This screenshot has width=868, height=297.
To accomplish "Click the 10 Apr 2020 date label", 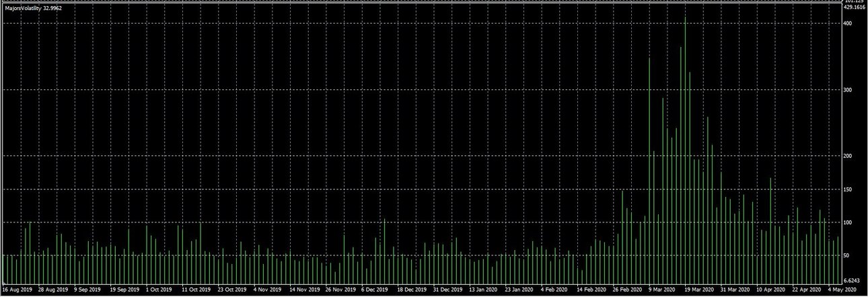I will pos(771,290).
